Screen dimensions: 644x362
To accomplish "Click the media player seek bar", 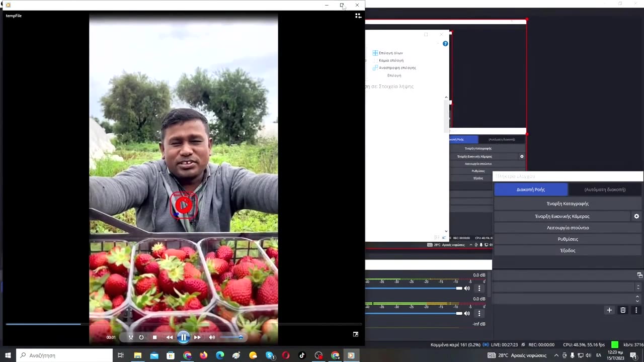I will point(183,324).
